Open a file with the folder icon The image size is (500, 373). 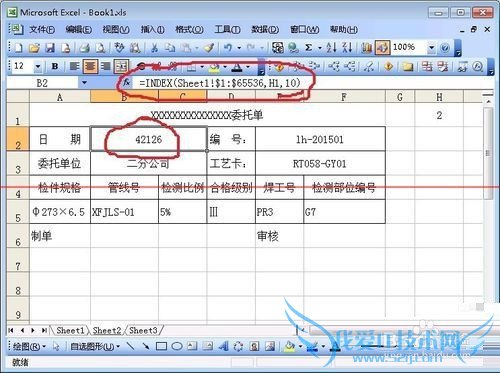[34, 48]
